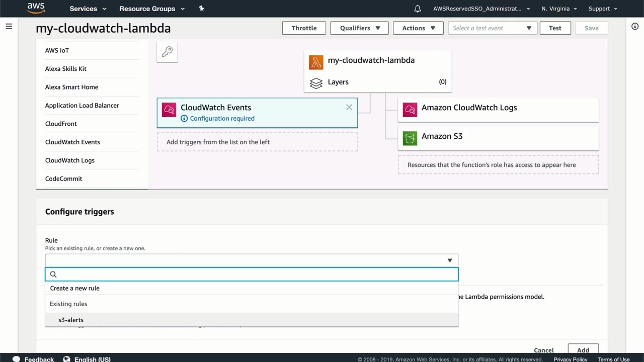Open the Services menu
The height and width of the screenshot is (362, 644).
coord(88,9)
